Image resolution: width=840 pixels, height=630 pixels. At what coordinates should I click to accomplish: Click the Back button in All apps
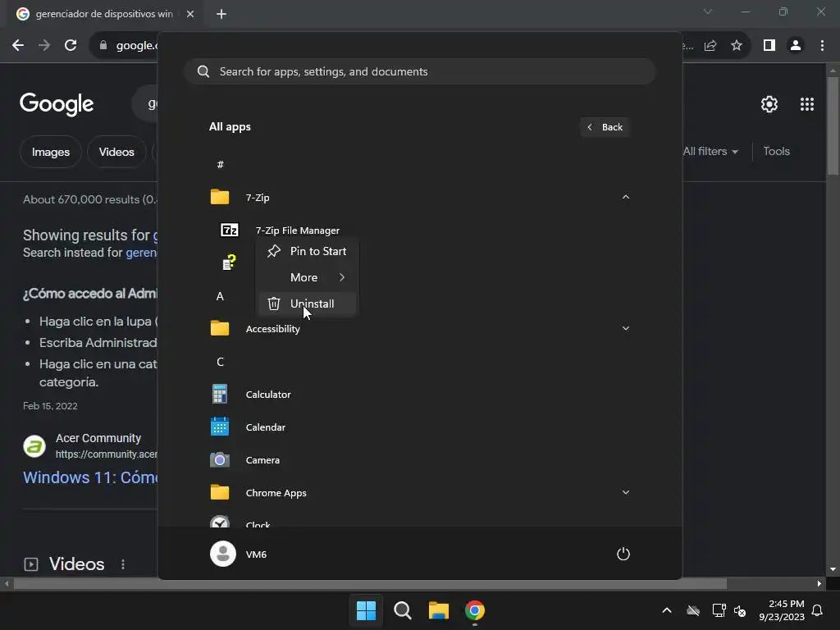coord(605,127)
